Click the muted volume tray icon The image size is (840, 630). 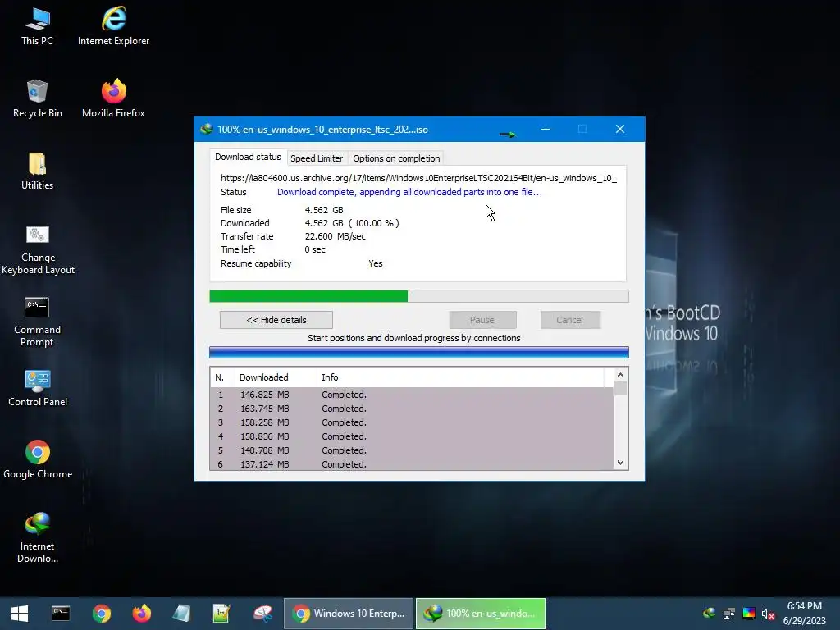[768, 614]
